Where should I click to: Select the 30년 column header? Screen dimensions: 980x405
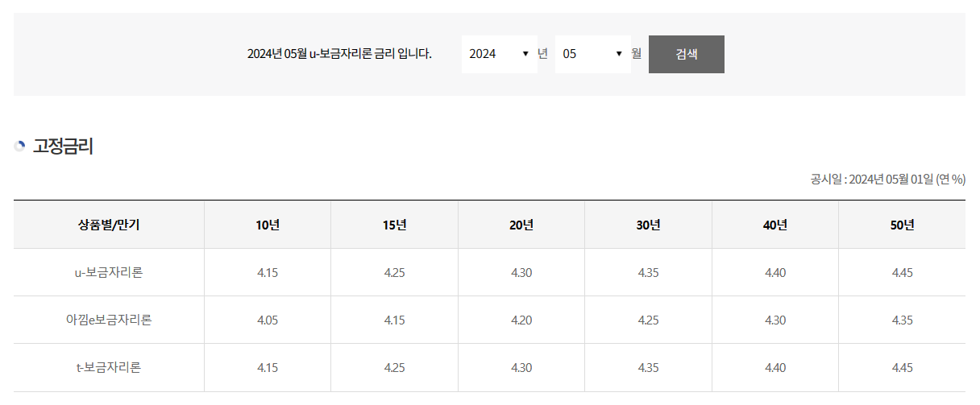pos(649,225)
